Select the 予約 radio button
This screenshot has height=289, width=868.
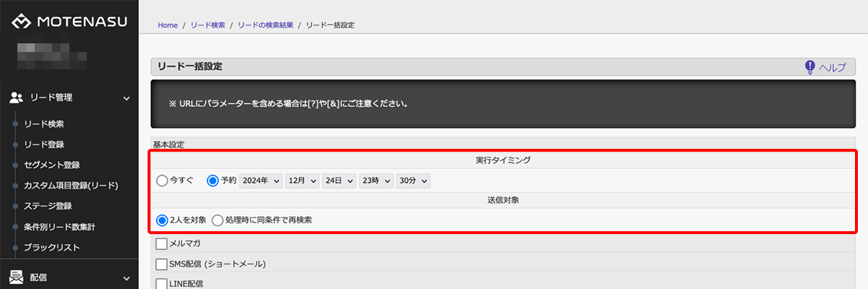point(213,181)
